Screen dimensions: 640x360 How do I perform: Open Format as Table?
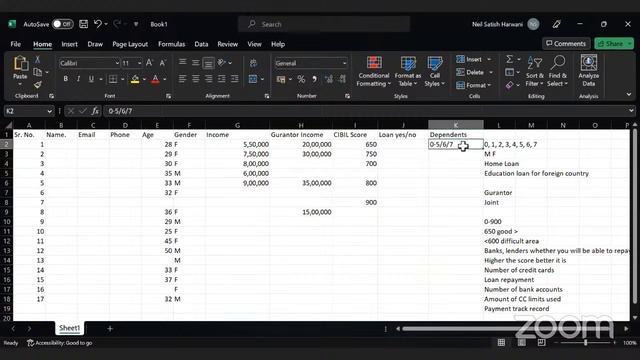coord(407,71)
